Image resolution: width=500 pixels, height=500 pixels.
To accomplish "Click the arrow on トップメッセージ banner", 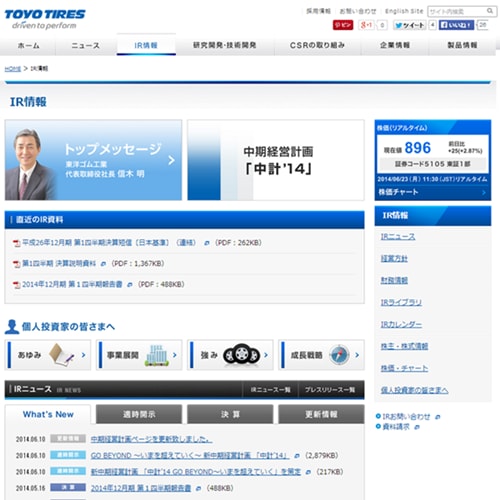I will click(x=171, y=160).
